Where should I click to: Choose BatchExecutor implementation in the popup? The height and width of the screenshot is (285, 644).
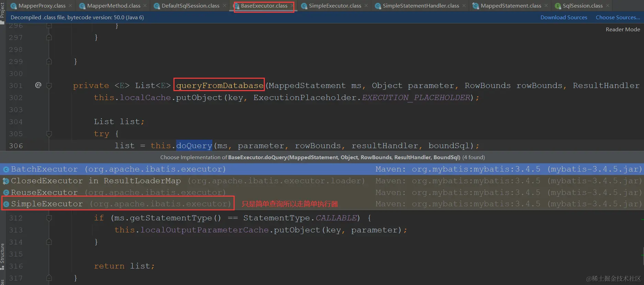(x=322, y=169)
